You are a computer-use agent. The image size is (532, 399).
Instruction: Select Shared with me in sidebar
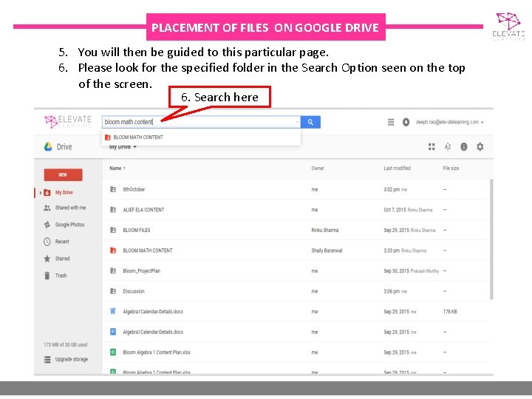70,208
